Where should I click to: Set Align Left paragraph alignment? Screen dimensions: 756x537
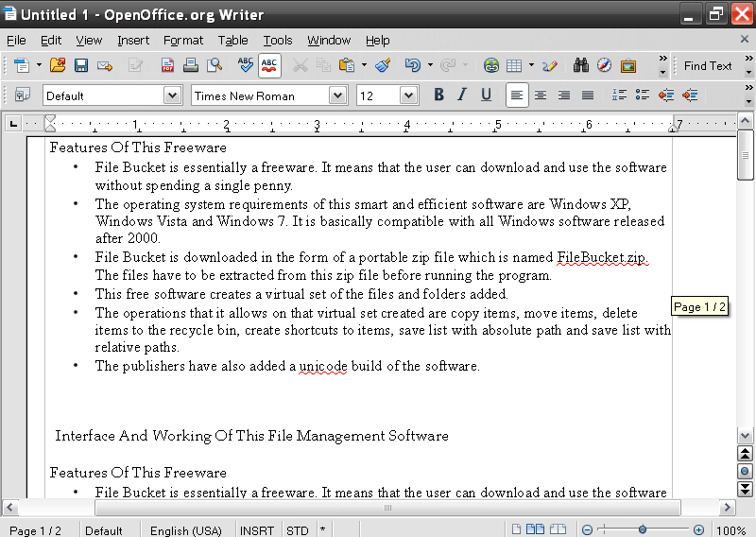(517, 95)
